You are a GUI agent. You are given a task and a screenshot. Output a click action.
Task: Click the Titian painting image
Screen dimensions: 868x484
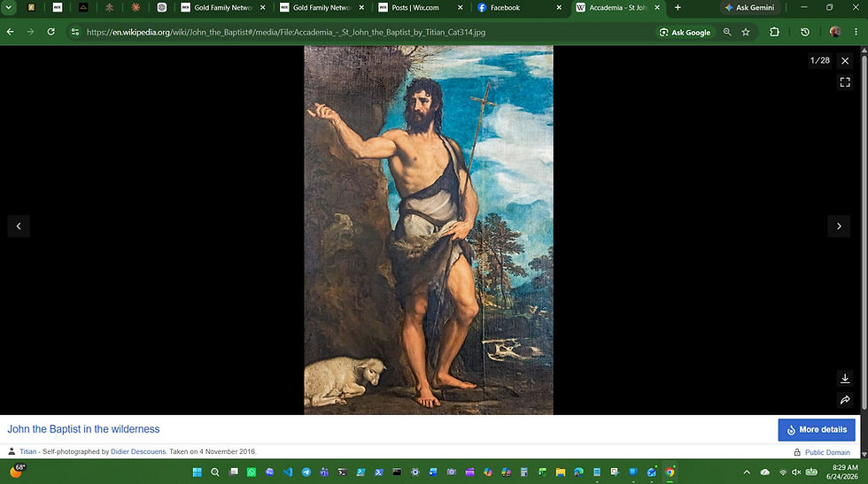click(x=429, y=230)
